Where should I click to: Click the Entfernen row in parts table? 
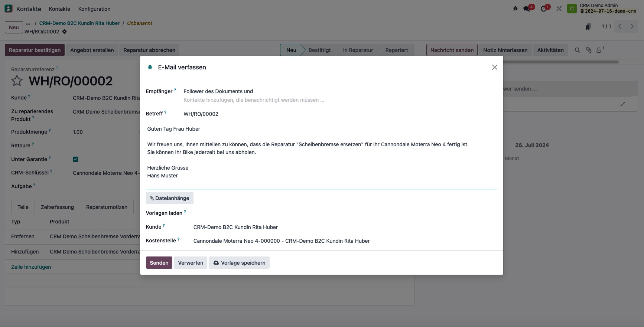click(x=73, y=236)
